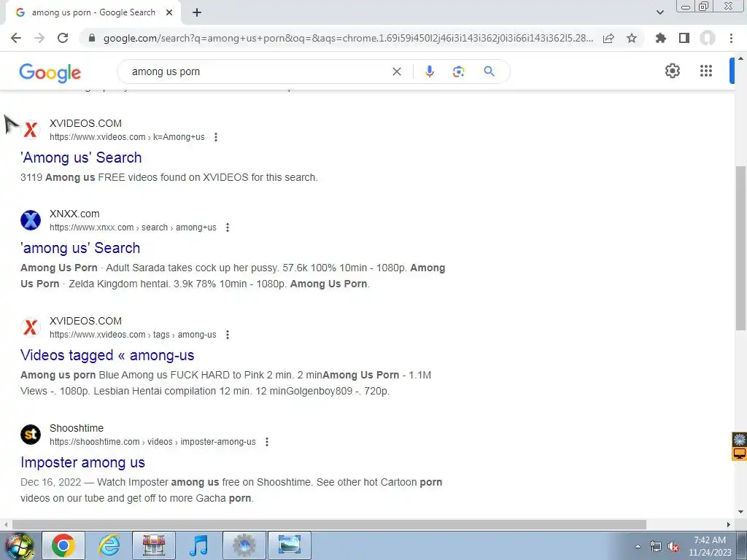
Task: Open more options for the k=Among+us result
Action: click(216, 137)
